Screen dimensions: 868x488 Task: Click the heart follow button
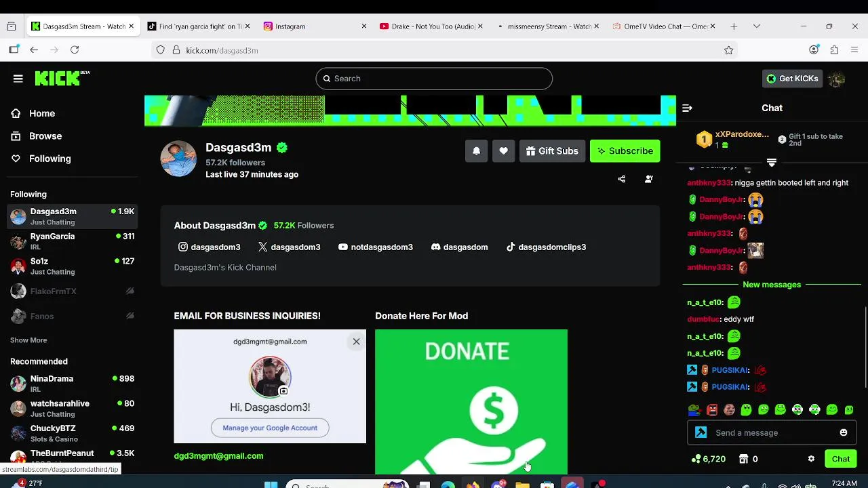coord(503,151)
